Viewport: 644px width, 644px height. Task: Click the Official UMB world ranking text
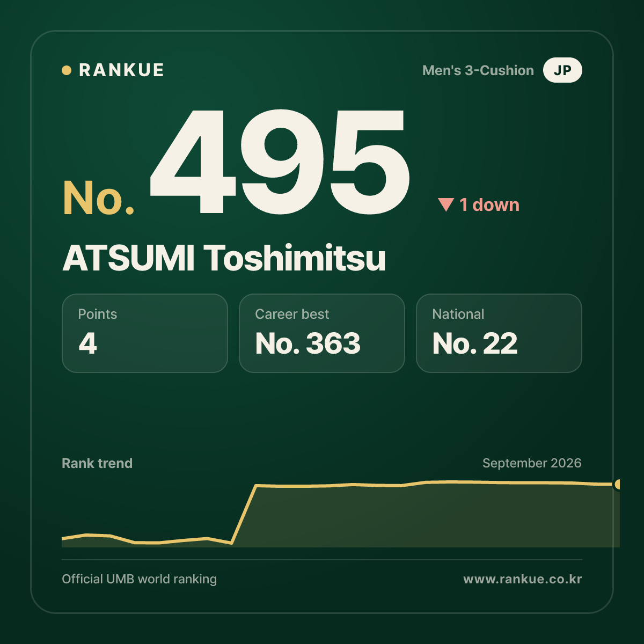point(140,579)
